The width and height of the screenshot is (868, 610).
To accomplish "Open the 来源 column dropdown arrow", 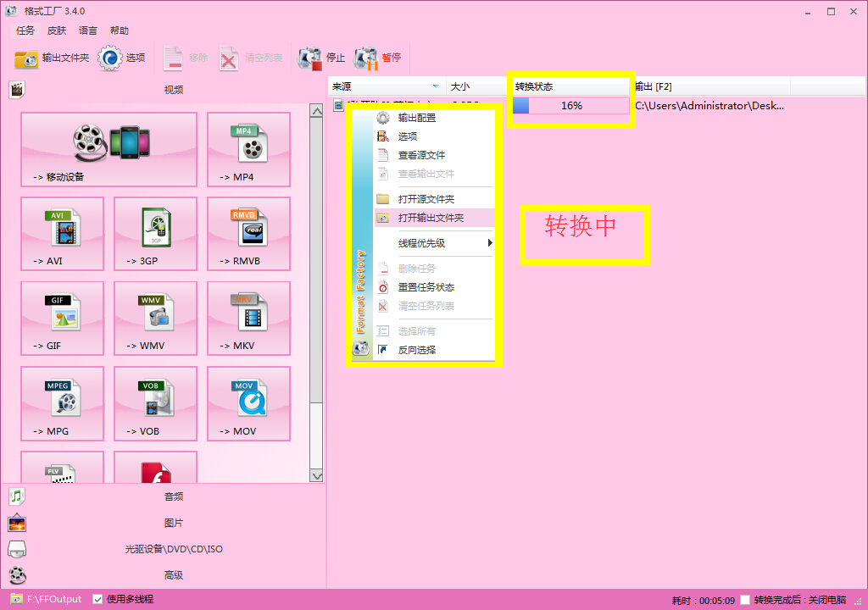I will 436,86.
